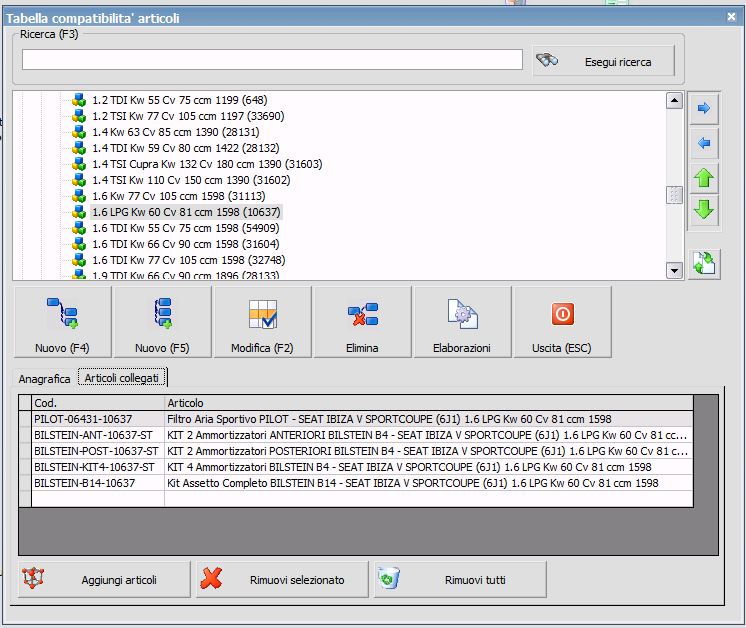Switch to Articoli collegati tab
The image size is (746, 628).
tap(122, 378)
